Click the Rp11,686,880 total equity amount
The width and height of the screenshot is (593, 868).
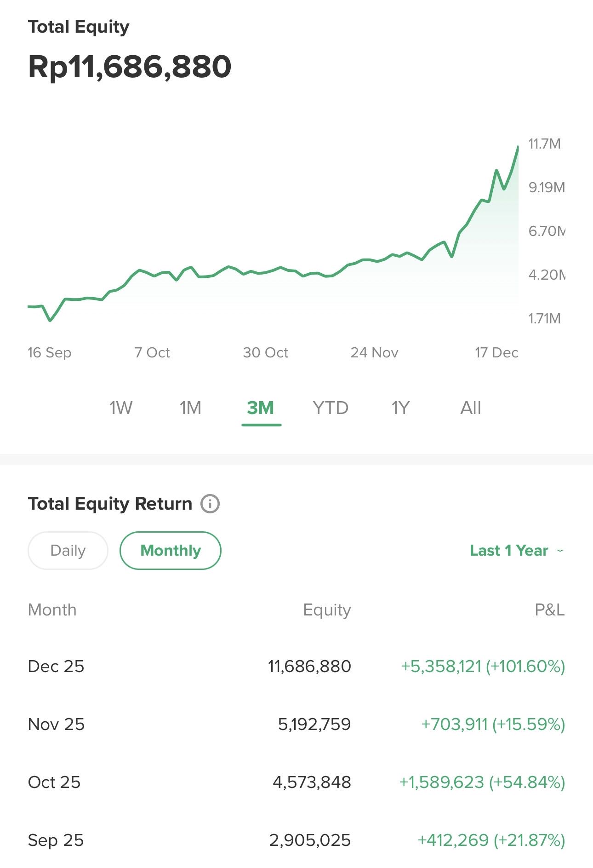tap(130, 67)
